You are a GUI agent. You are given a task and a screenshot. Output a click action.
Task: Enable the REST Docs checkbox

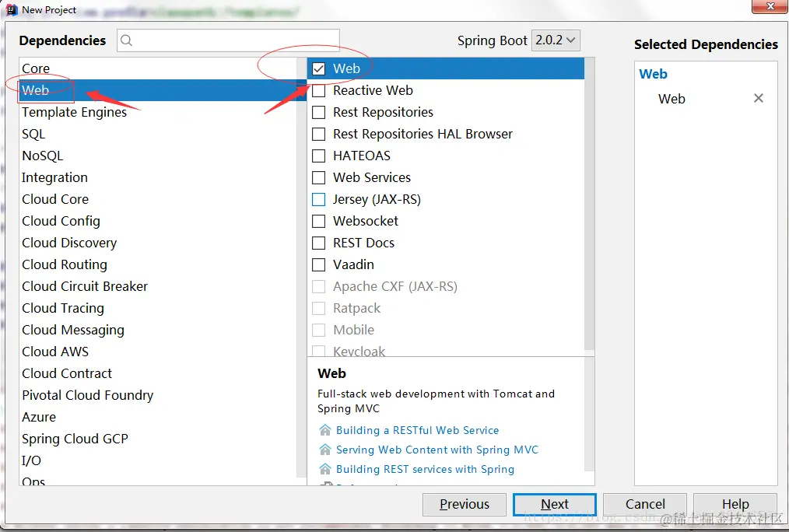point(318,243)
